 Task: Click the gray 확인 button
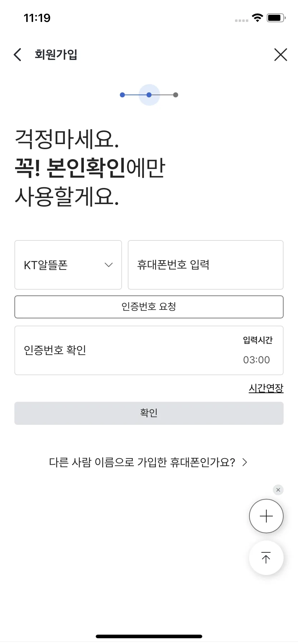point(149,413)
